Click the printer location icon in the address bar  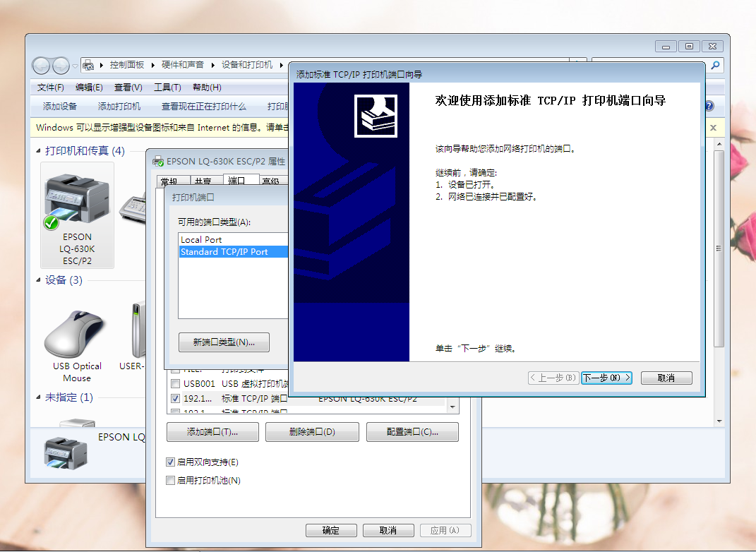click(88, 65)
